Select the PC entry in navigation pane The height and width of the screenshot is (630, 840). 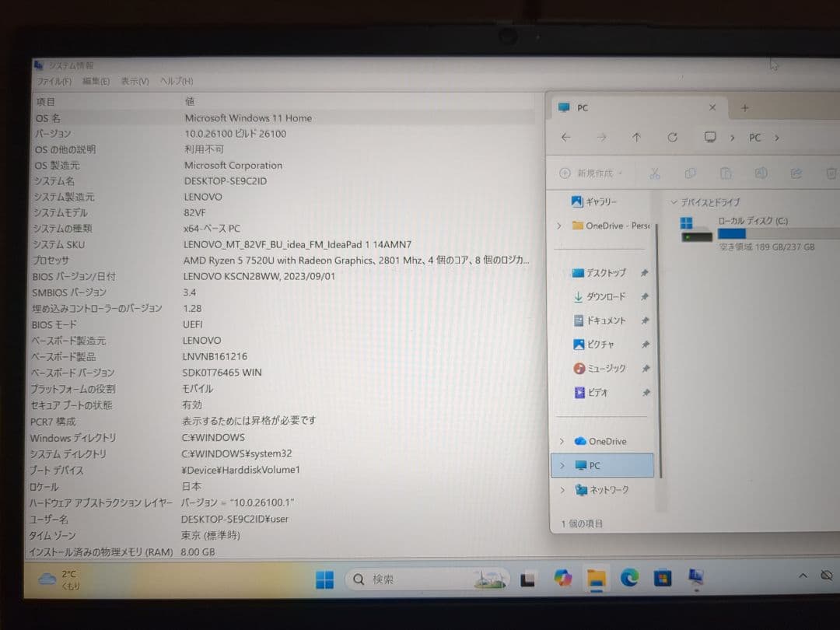click(593, 465)
